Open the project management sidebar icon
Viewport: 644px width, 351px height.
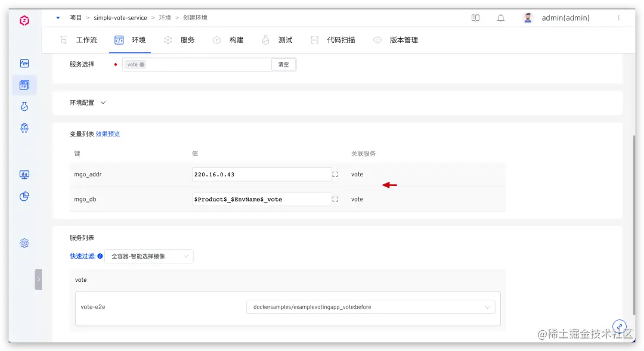point(24,85)
